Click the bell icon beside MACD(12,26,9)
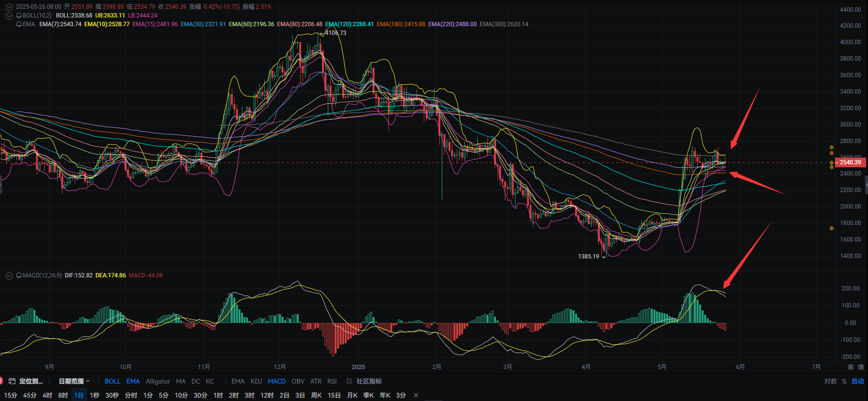Viewport: 868px width, 401px height. [x=19, y=275]
